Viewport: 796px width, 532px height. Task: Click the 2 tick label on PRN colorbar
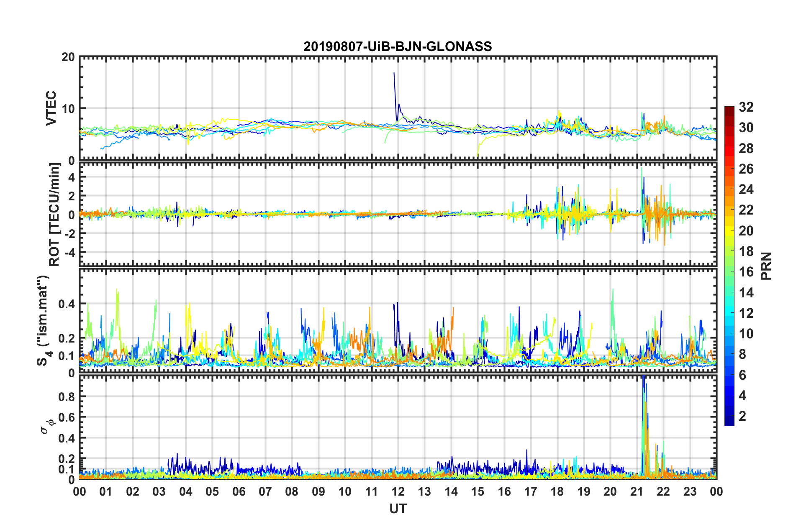tap(742, 416)
